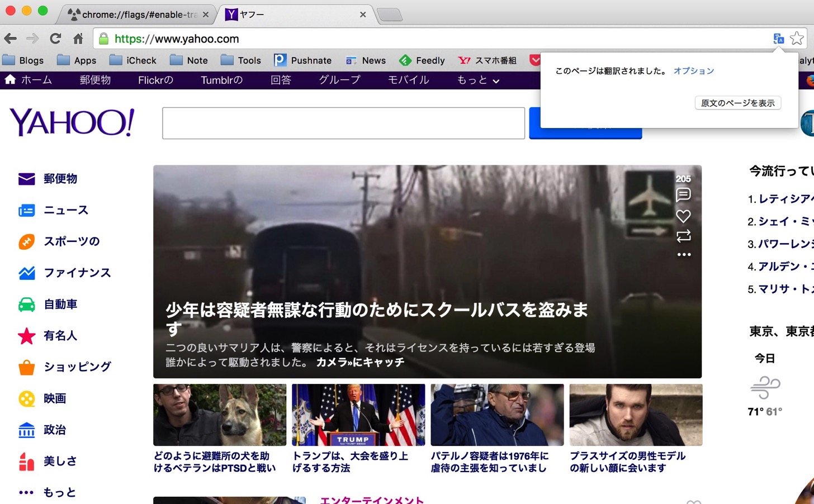Open a new tab button
Viewport: 814px width, 504px height.
point(390,15)
